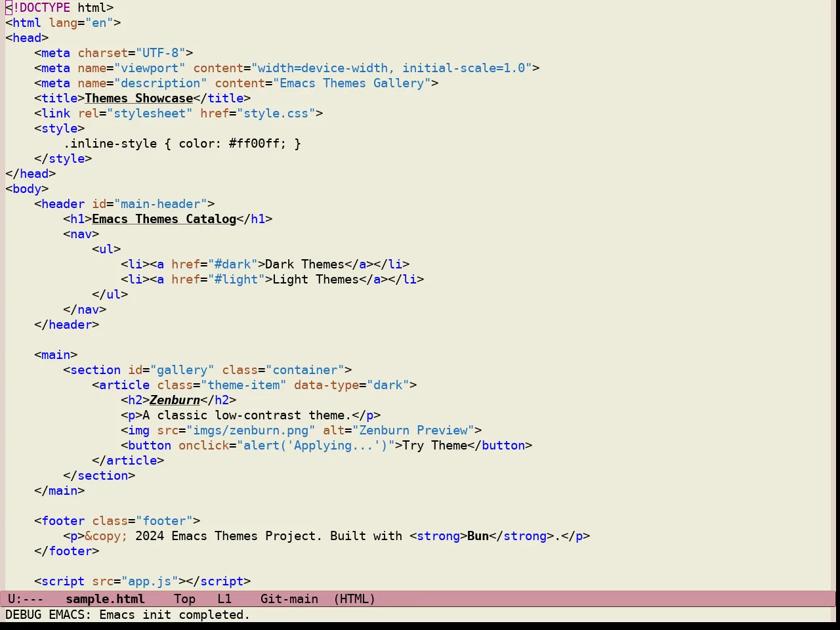Click the "container" class value
Viewport: 840px width, 630px height.
point(305,370)
